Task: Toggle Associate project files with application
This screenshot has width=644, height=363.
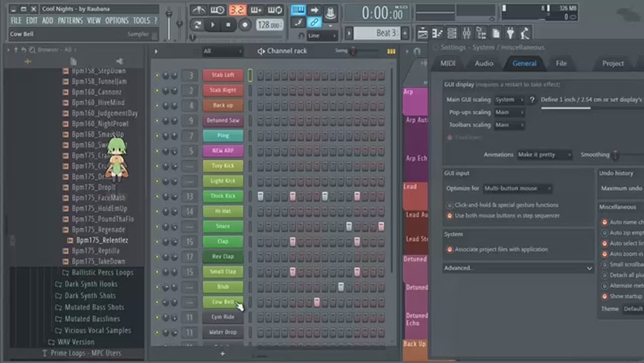Action: 450,250
